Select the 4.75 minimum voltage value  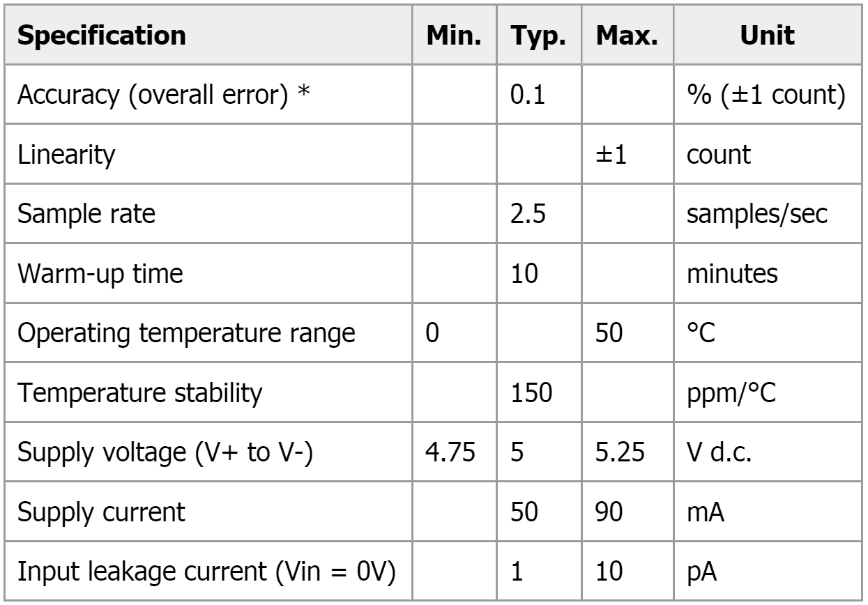pyautogui.click(x=454, y=454)
